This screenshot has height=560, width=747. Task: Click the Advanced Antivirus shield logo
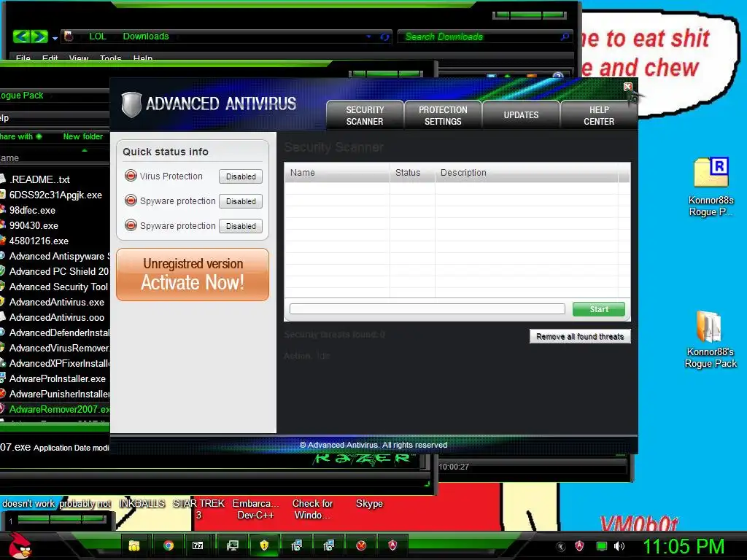click(131, 104)
